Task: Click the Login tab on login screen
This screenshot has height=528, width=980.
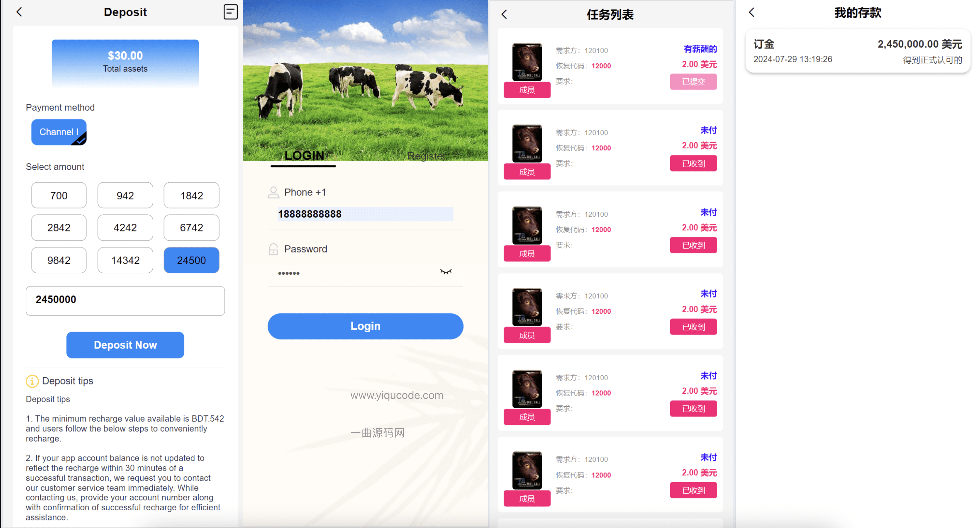Action: point(304,155)
